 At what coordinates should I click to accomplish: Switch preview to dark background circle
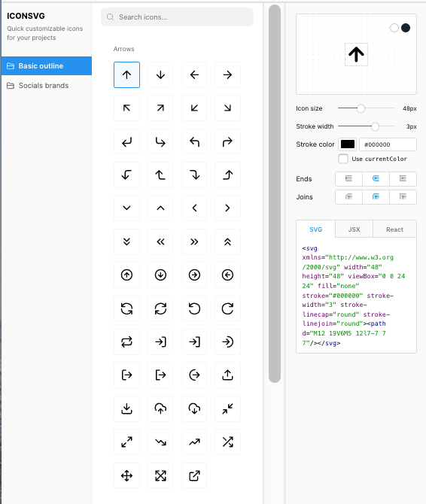(406, 28)
